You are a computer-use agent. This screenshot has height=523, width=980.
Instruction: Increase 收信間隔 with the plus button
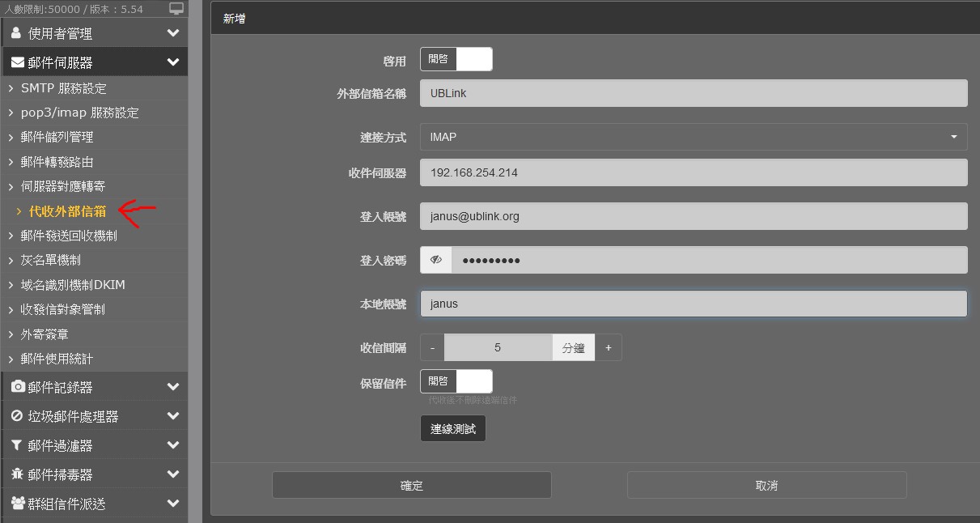tap(608, 347)
